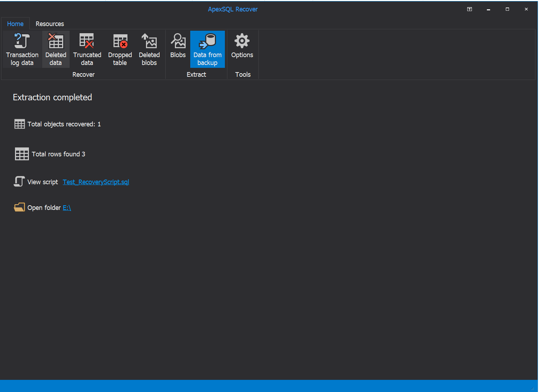Switch to the Resources tab
539x392 pixels.
point(50,24)
